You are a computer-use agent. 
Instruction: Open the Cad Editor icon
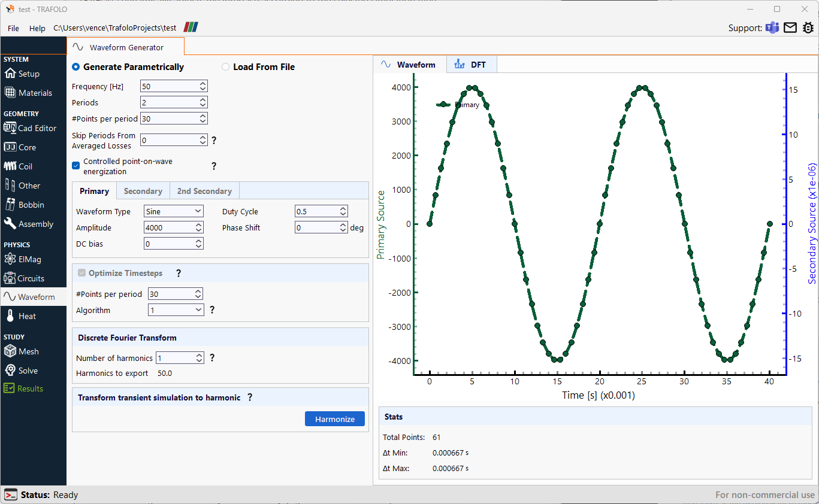tap(10, 128)
